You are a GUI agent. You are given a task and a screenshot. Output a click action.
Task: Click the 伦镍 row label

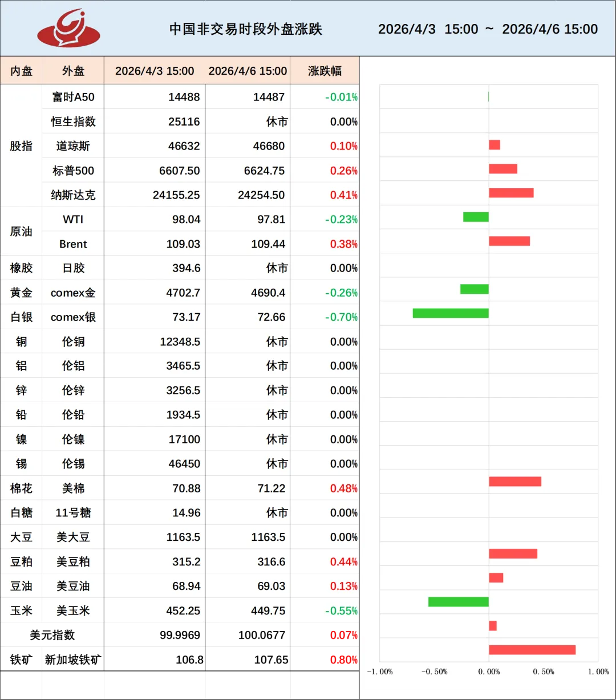(x=73, y=439)
